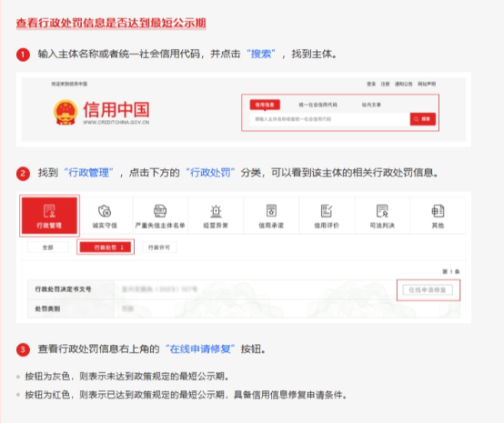The height and width of the screenshot is (424, 504).
Task: Choose the 信用评价 edit icon
Action: pyautogui.click(x=327, y=211)
